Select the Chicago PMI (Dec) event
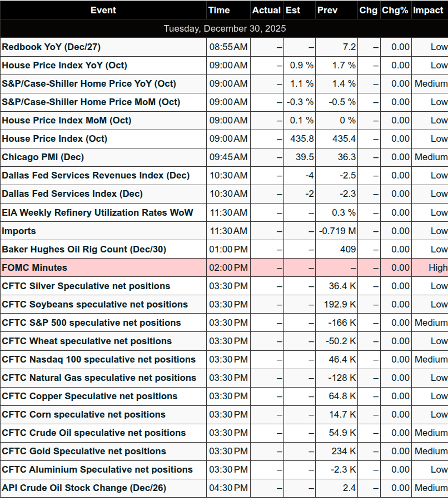Image resolution: width=448 pixels, height=501 pixels. click(x=43, y=157)
